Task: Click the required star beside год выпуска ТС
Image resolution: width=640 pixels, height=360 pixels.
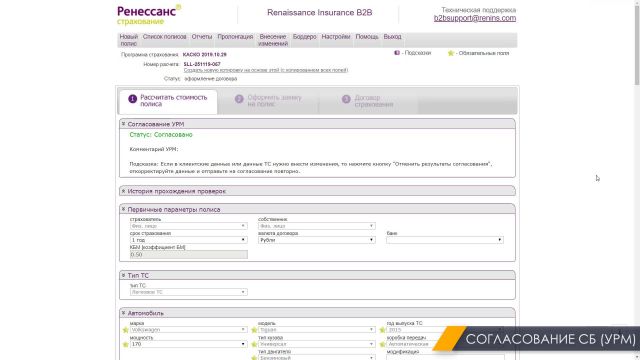Action: coord(382,330)
